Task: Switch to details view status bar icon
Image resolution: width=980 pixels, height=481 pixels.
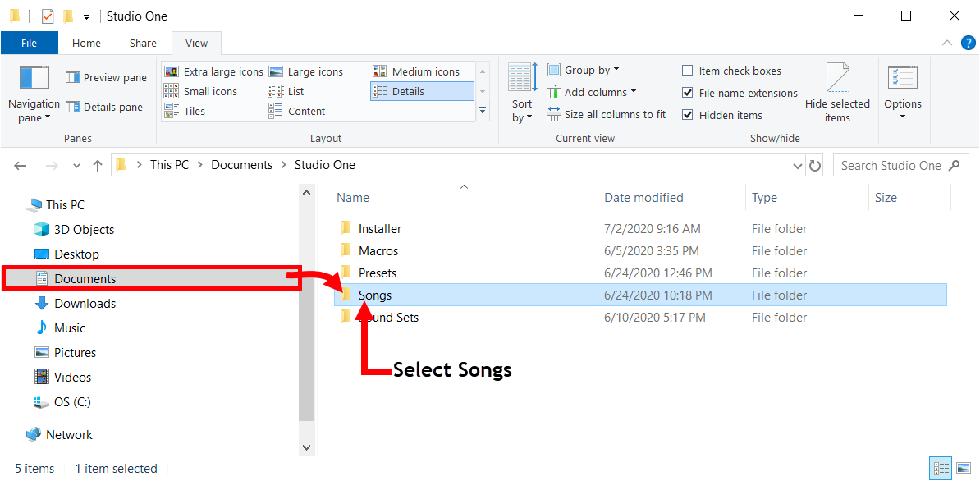Action: click(941, 468)
